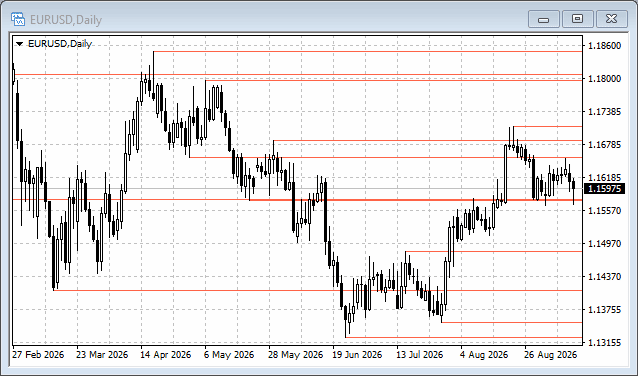
Task: Expand the EURUSD,Daily chart dropdown triangle
Action: (x=20, y=44)
